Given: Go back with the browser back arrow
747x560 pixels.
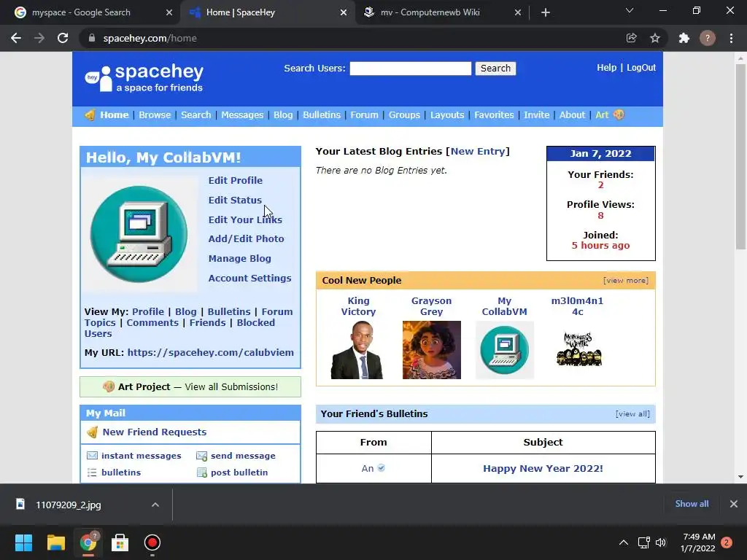Looking at the screenshot, I should pyautogui.click(x=16, y=38).
